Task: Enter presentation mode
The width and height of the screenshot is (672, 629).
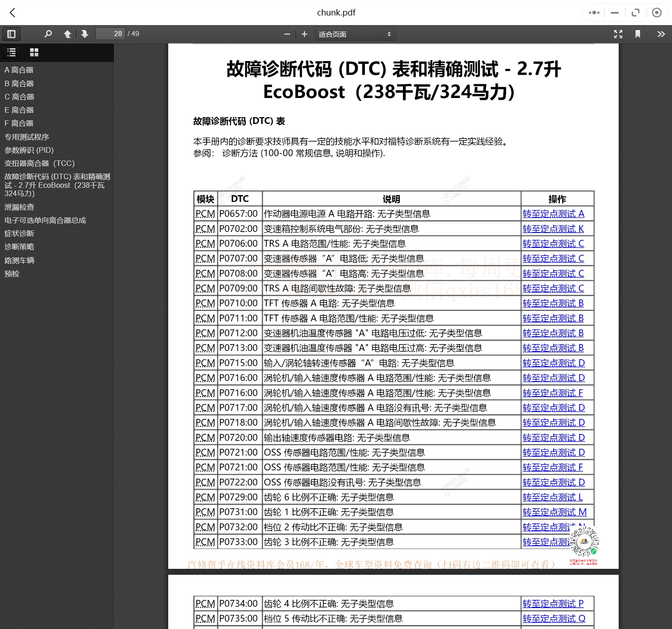Action: (618, 34)
